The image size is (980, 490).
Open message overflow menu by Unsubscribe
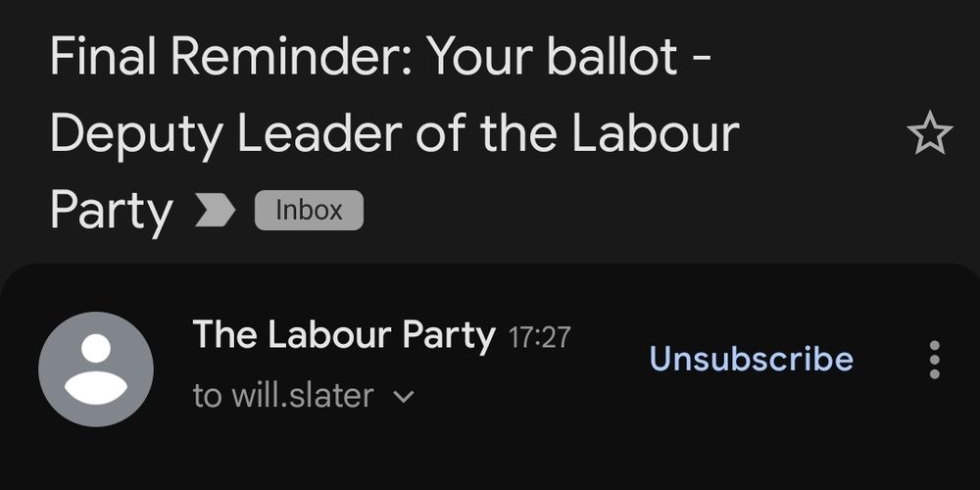[934, 360]
